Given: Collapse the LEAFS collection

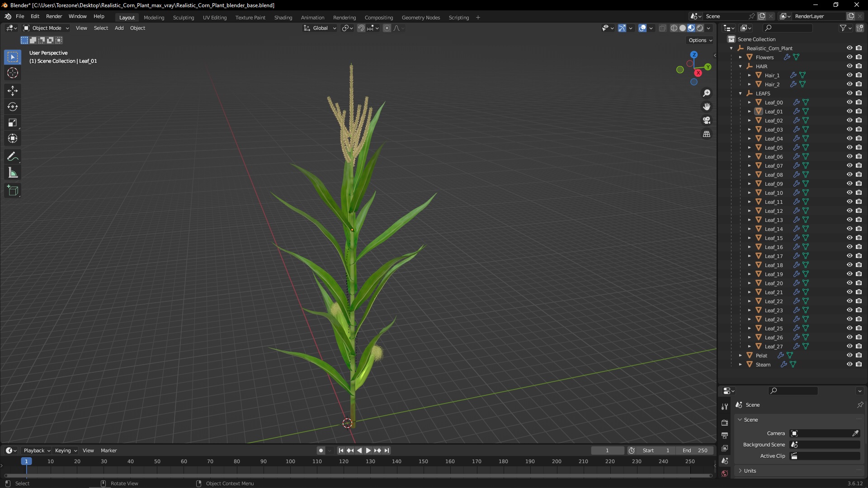Looking at the screenshot, I should [x=741, y=94].
